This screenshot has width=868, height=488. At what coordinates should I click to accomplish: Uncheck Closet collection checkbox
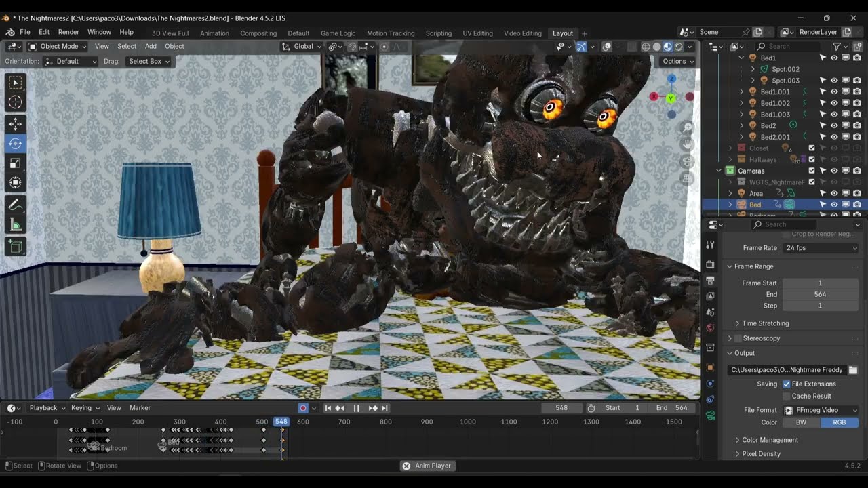pos(812,148)
